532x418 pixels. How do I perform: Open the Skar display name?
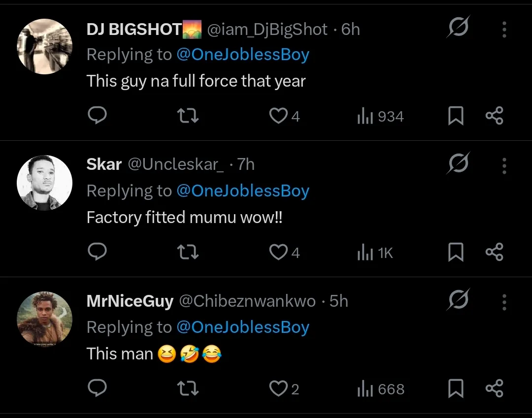104,164
